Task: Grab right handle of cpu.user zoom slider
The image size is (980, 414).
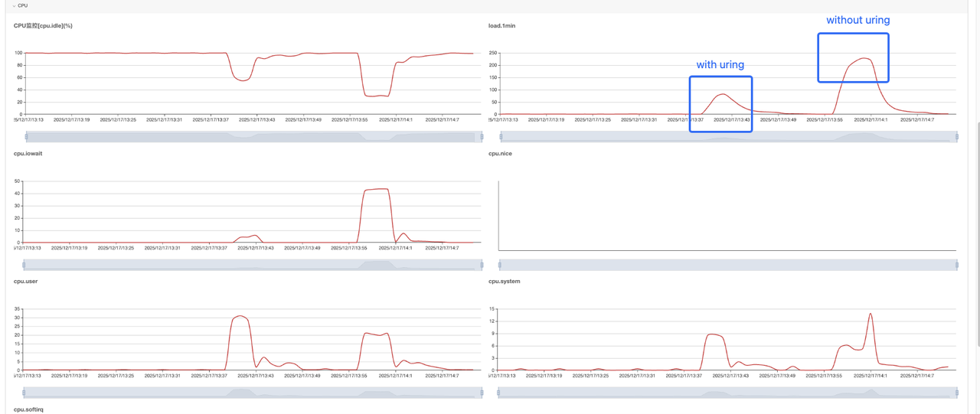Action: pos(482,392)
